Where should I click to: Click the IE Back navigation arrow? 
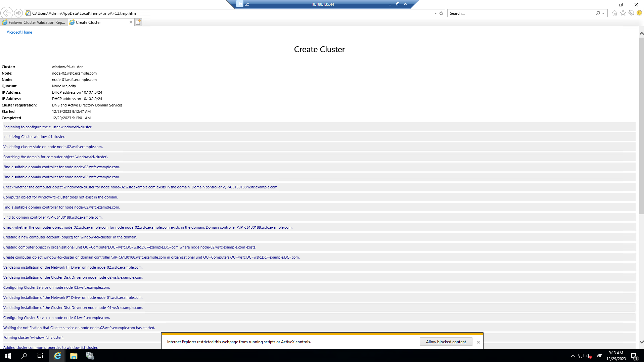pyautogui.click(x=7, y=13)
